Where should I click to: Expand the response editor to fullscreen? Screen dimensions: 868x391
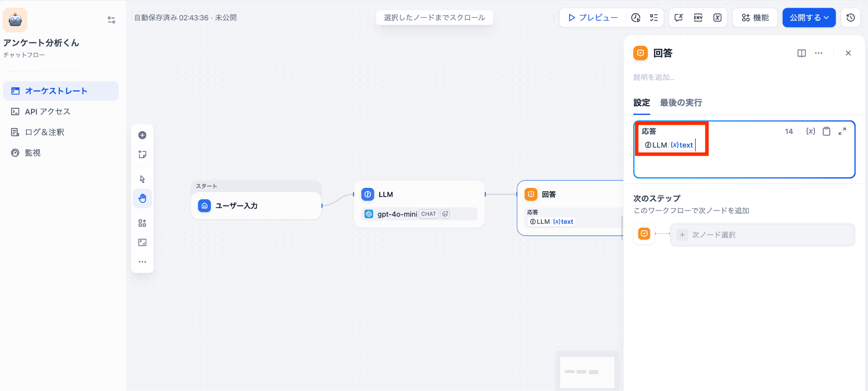pyautogui.click(x=842, y=131)
